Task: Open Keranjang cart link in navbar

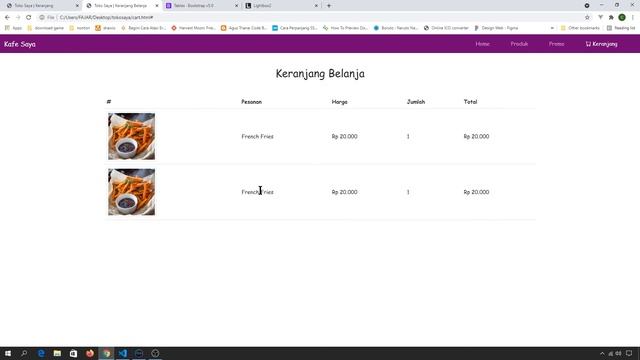Action: tap(601, 44)
